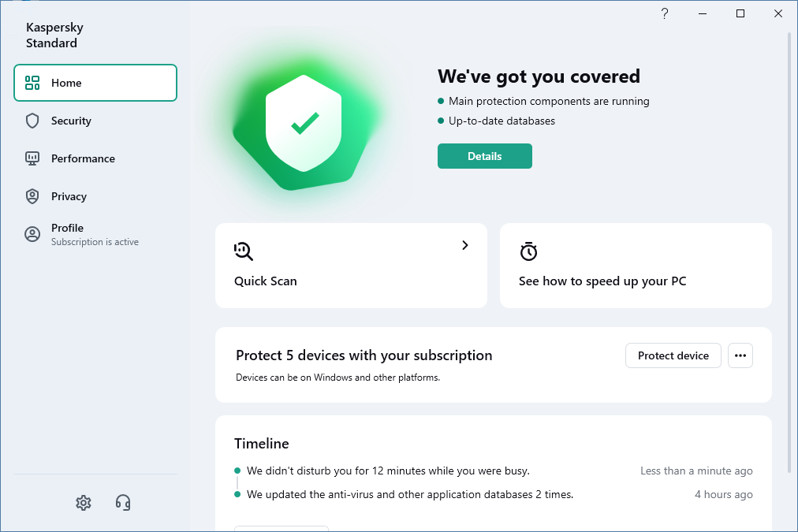
Task: Expand Quick Scan options with the chevron
Action: [x=465, y=245]
